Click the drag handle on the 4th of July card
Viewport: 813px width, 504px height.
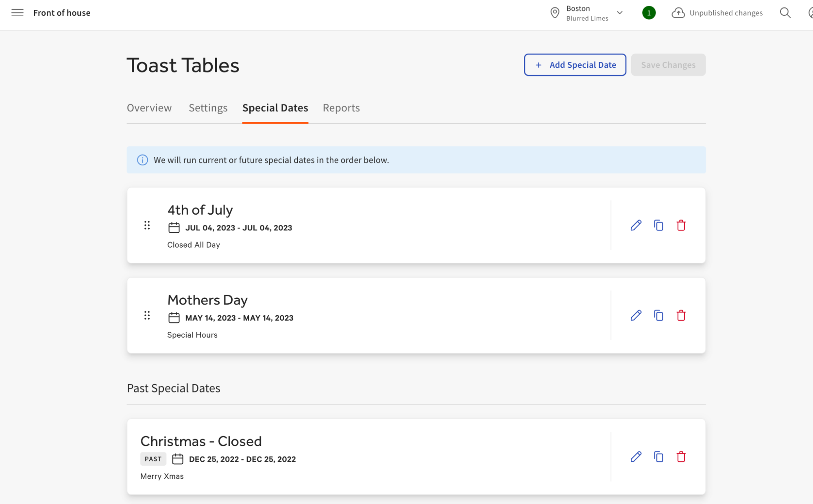tap(147, 225)
